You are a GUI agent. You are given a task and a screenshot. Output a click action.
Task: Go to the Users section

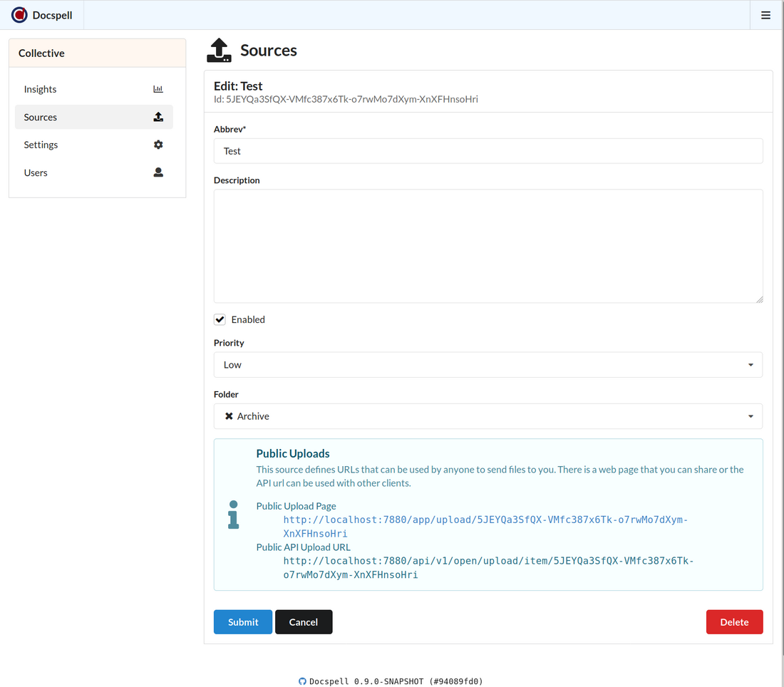click(36, 172)
